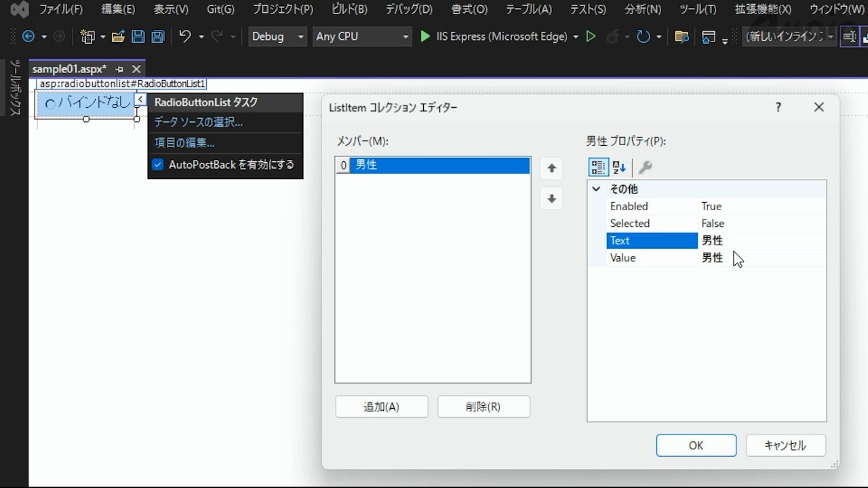Start debugging with the green play icon
The height and width of the screenshot is (488, 868).
(x=425, y=37)
